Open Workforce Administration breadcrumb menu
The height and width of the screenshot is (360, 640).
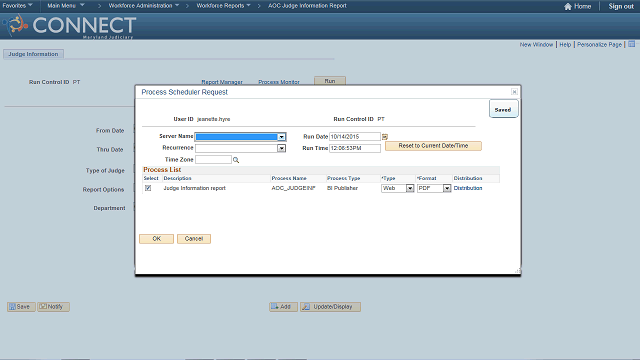pyautogui.click(x=144, y=6)
